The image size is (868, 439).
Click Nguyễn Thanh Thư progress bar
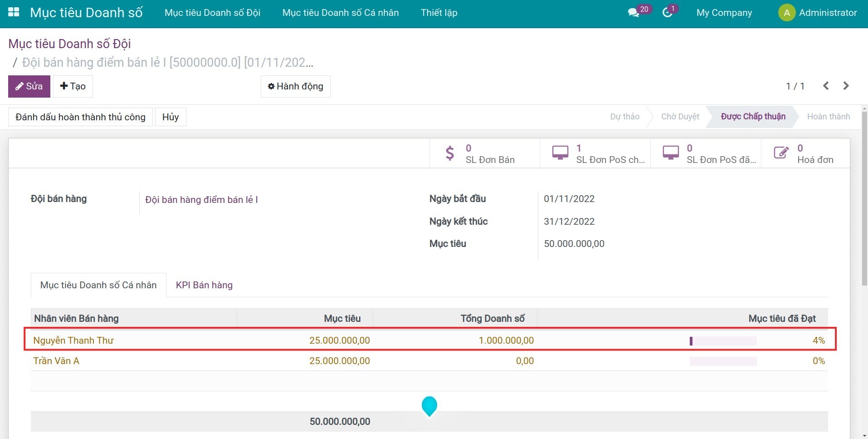coord(723,341)
